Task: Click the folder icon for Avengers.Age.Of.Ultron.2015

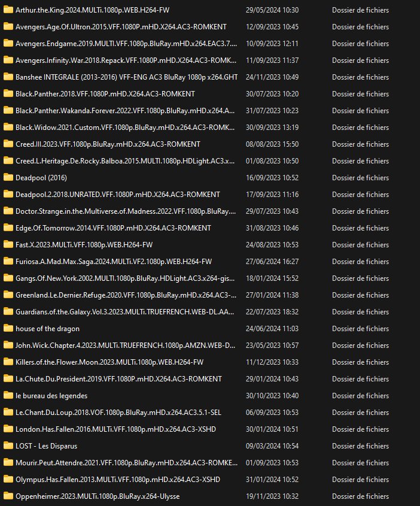Action: click(8, 26)
